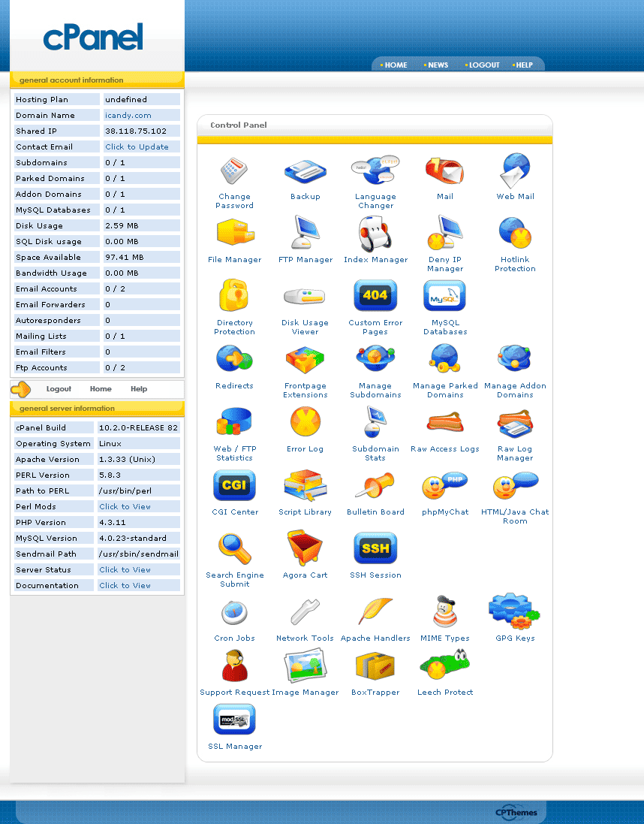Click to Update the contact email
The image size is (644, 824).
(x=137, y=147)
